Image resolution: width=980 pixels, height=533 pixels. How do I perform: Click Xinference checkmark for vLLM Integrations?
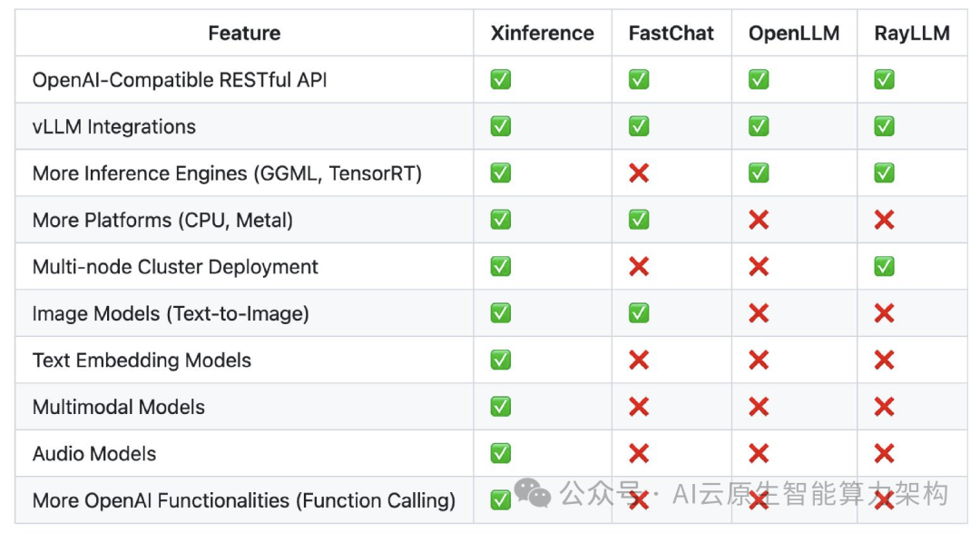point(501,126)
